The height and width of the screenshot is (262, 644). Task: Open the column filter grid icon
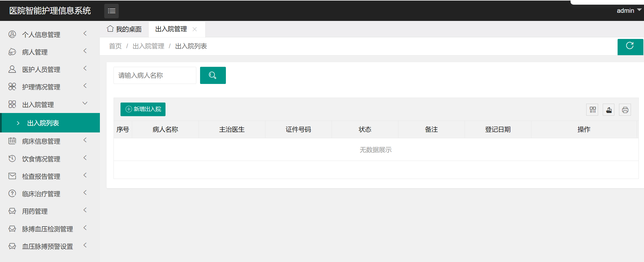pos(592,110)
